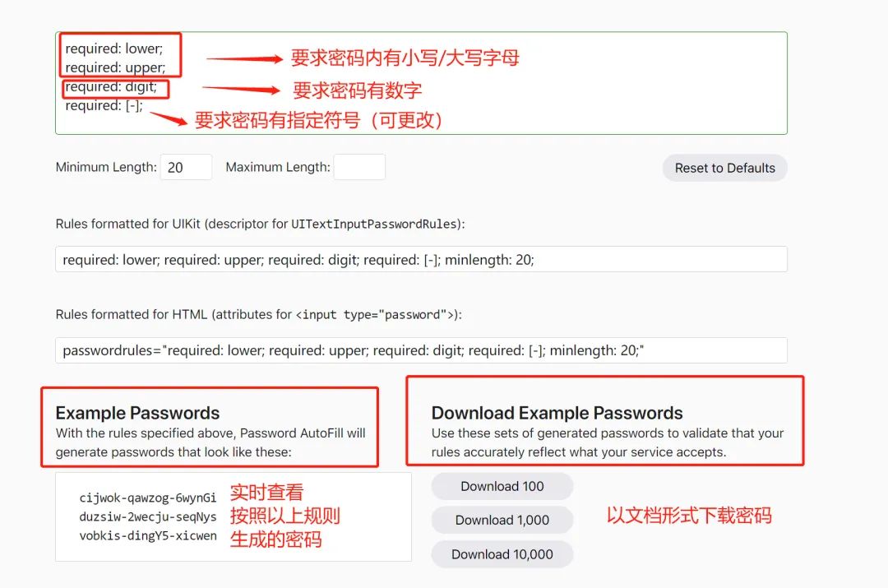Click inside the password rules text area
The height and width of the screenshot is (588, 888).
(421, 83)
